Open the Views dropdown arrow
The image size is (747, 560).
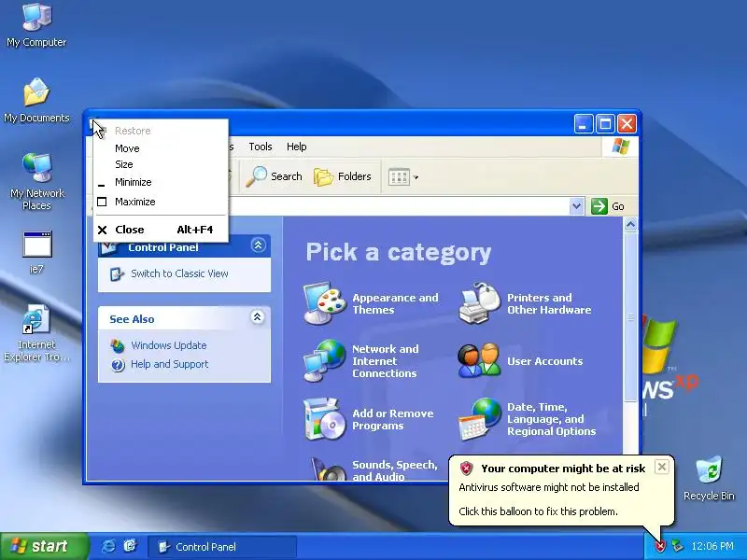(416, 177)
